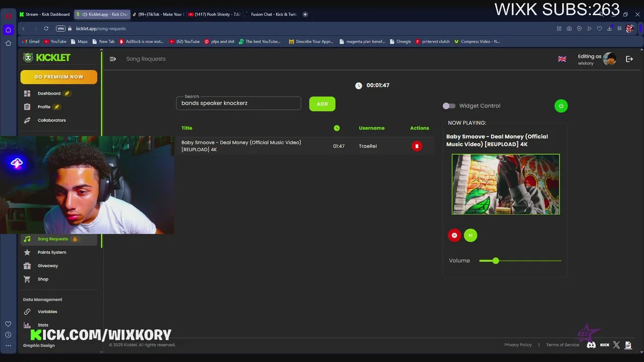644x362 pixels.
Task: Click the browser back arrow
Action: point(23,29)
